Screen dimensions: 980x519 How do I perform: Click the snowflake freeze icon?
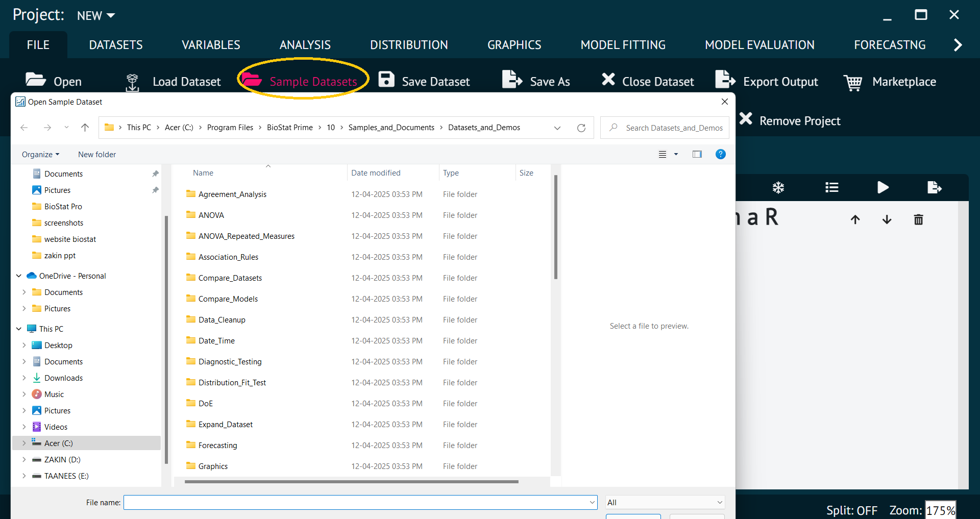tap(778, 188)
